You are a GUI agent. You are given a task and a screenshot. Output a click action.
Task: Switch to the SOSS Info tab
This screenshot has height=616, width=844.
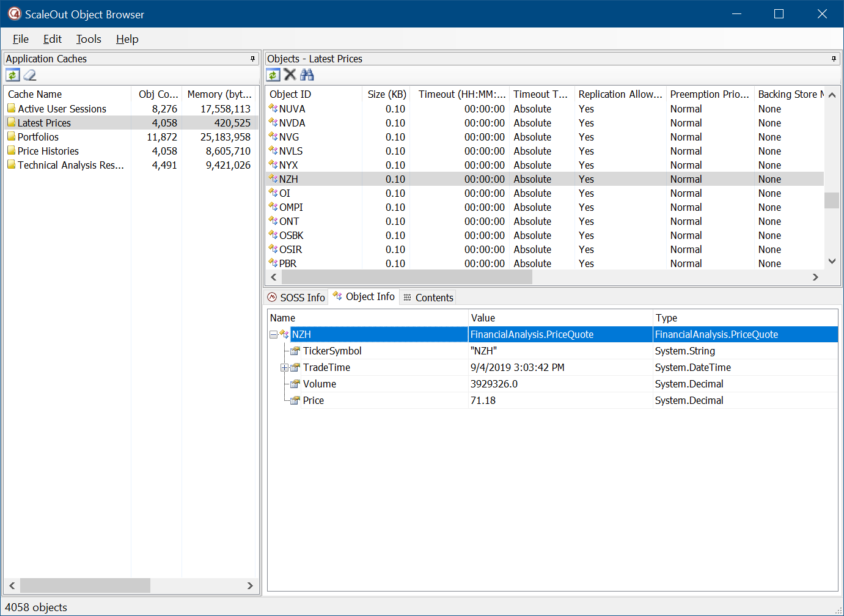[296, 298]
